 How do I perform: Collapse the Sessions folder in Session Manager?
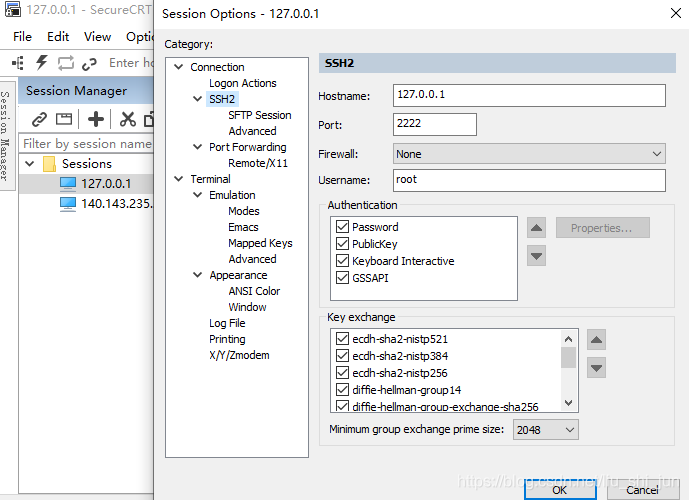pyautogui.click(x=30, y=164)
